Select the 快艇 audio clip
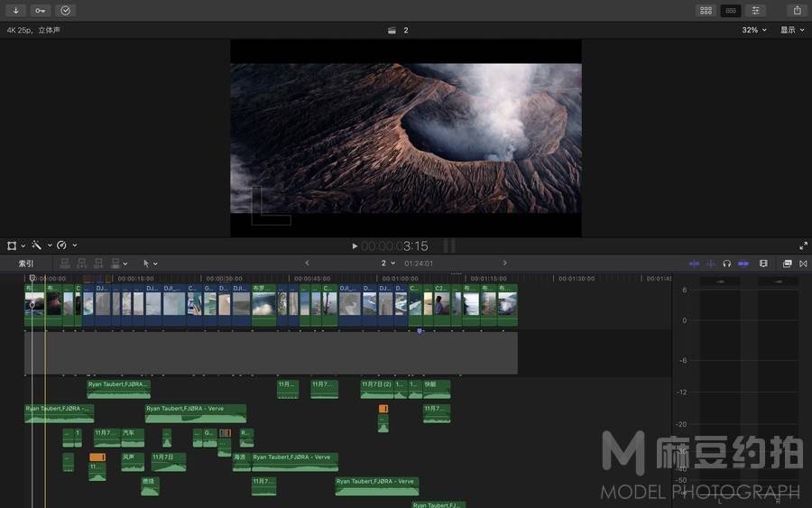Image resolution: width=812 pixels, height=508 pixels. pyautogui.click(x=437, y=389)
